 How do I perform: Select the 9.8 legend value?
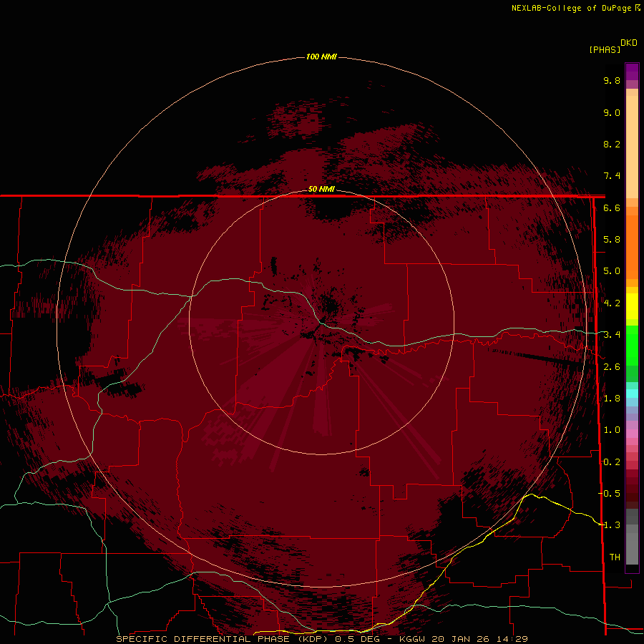tap(612, 80)
